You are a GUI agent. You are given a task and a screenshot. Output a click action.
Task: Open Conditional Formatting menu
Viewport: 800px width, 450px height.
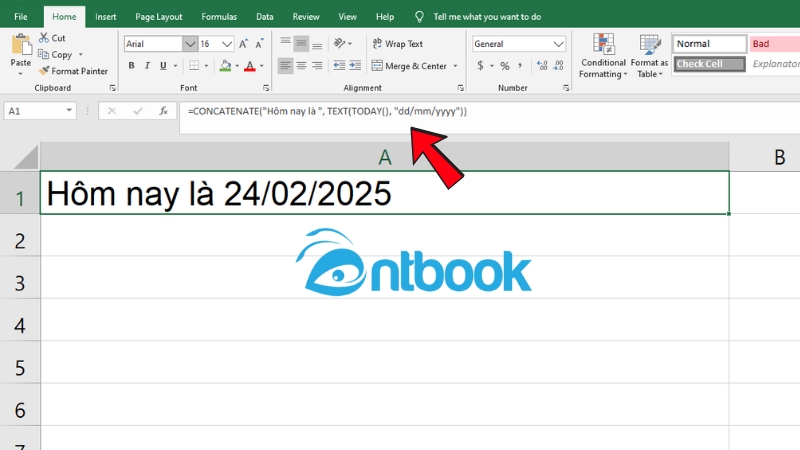coord(603,56)
